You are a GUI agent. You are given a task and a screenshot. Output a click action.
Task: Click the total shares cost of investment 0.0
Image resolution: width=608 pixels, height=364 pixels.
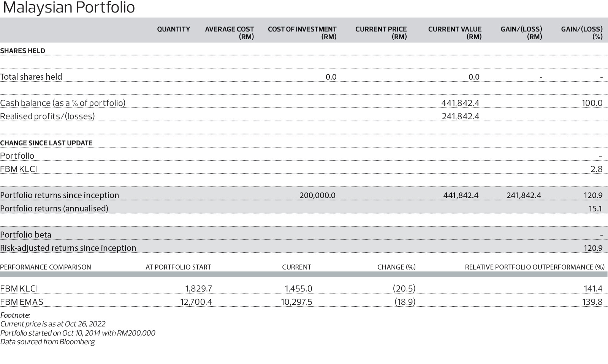pos(331,77)
